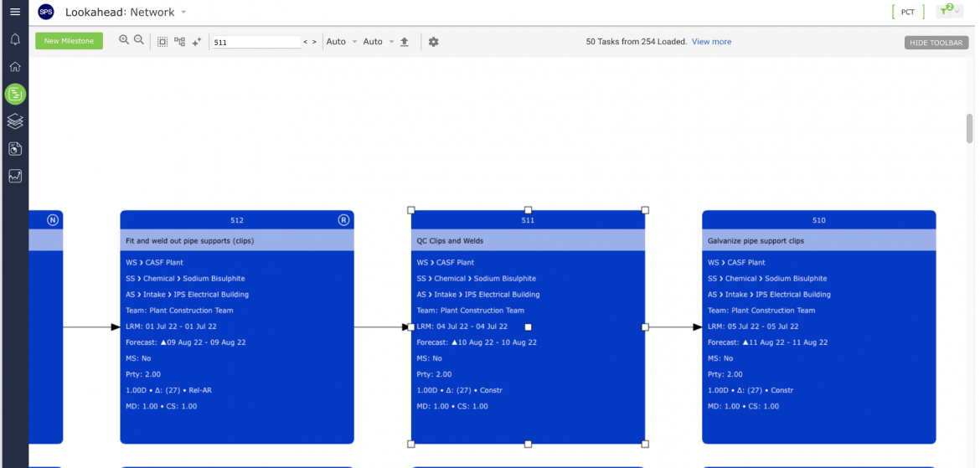The height and width of the screenshot is (468, 980).
Task: Open the line chart analytics sidebar icon
Action: (x=15, y=176)
